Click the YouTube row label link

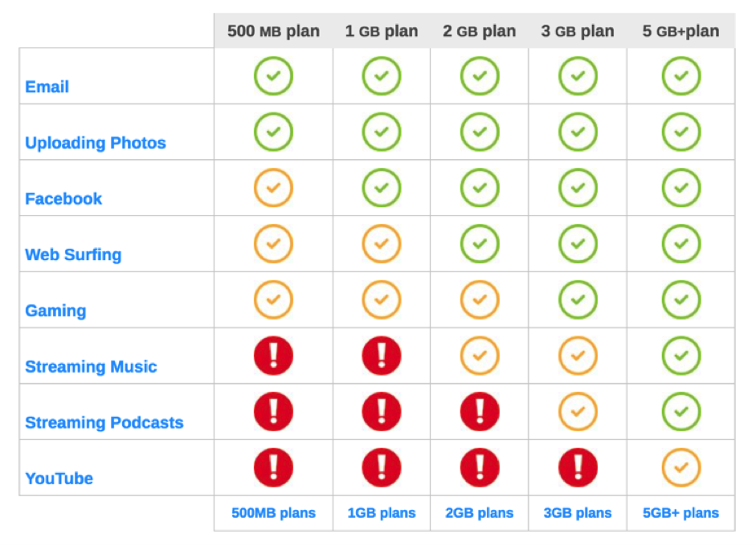[x=59, y=478]
